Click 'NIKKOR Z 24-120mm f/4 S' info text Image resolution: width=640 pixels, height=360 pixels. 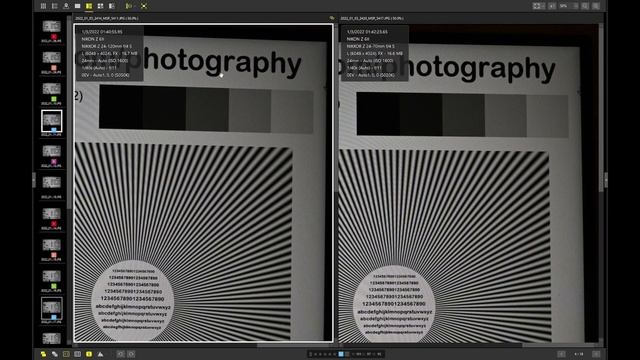(107, 46)
